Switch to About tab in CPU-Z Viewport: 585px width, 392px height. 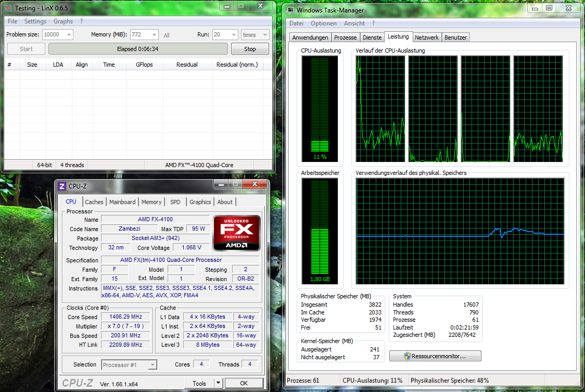(x=225, y=202)
